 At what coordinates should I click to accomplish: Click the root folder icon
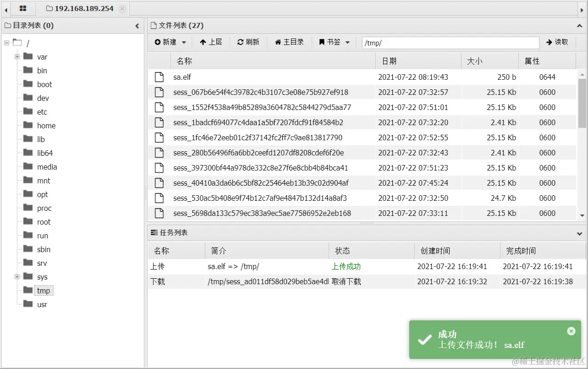coord(28,221)
